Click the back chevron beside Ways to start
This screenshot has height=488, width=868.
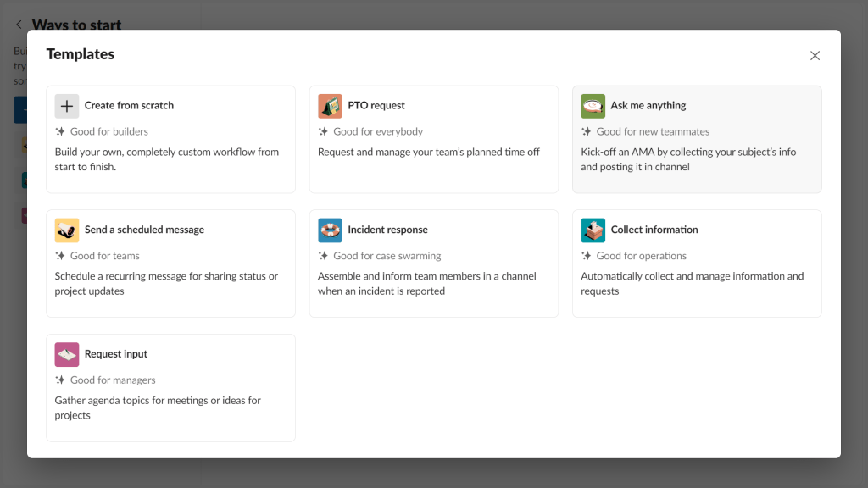click(x=18, y=25)
